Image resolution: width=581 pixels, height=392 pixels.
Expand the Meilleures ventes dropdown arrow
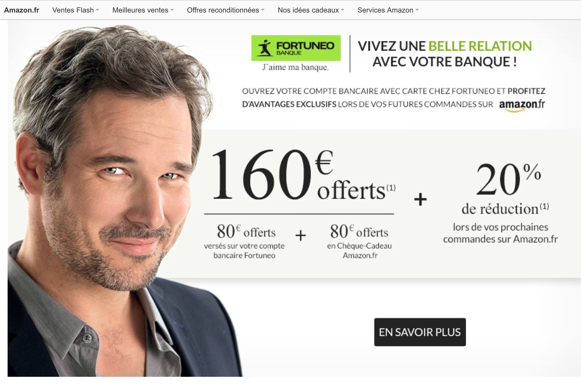(x=172, y=10)
